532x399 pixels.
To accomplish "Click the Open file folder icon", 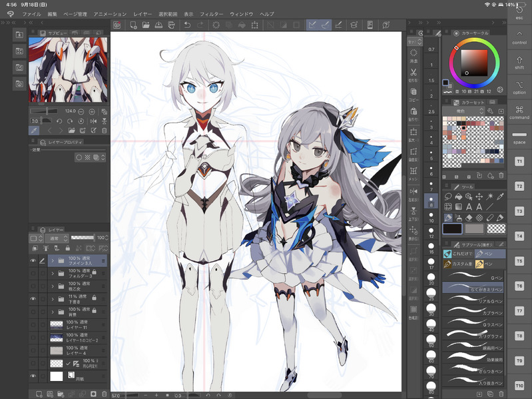I will click(x=146, y=25).
